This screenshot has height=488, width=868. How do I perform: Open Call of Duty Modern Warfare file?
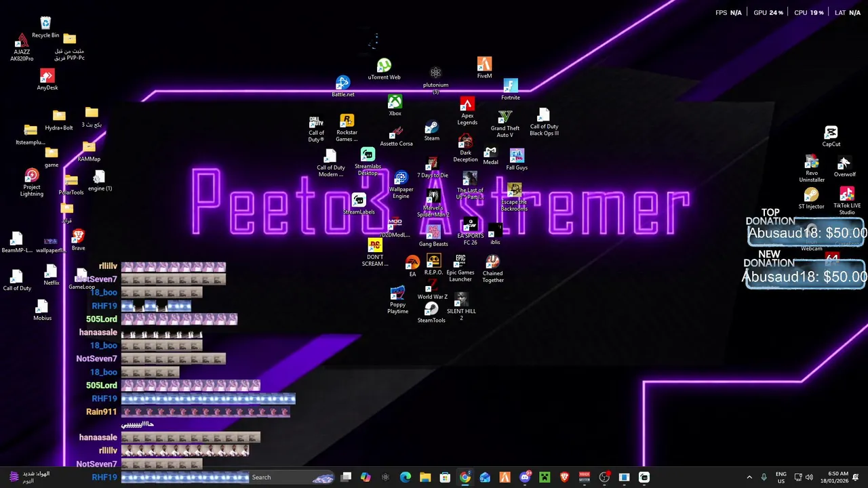tap(330, 163)
